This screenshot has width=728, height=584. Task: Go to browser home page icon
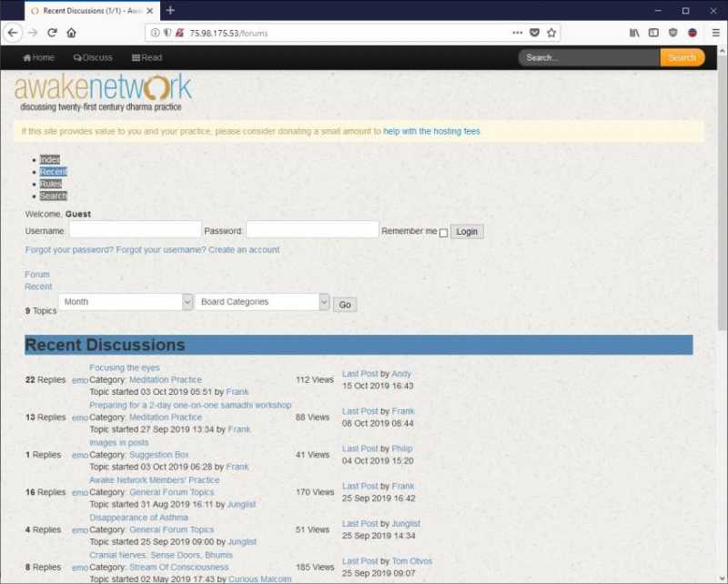pos(71,33)
